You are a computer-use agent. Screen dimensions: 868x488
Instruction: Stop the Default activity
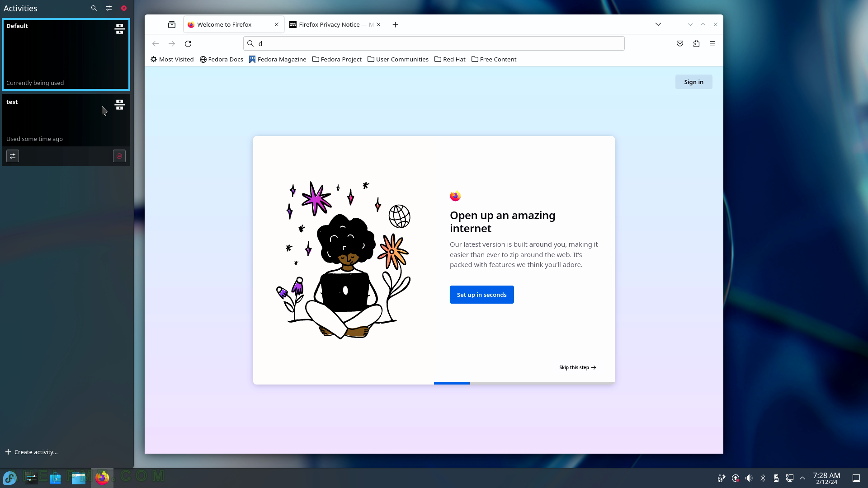[119, 29]
